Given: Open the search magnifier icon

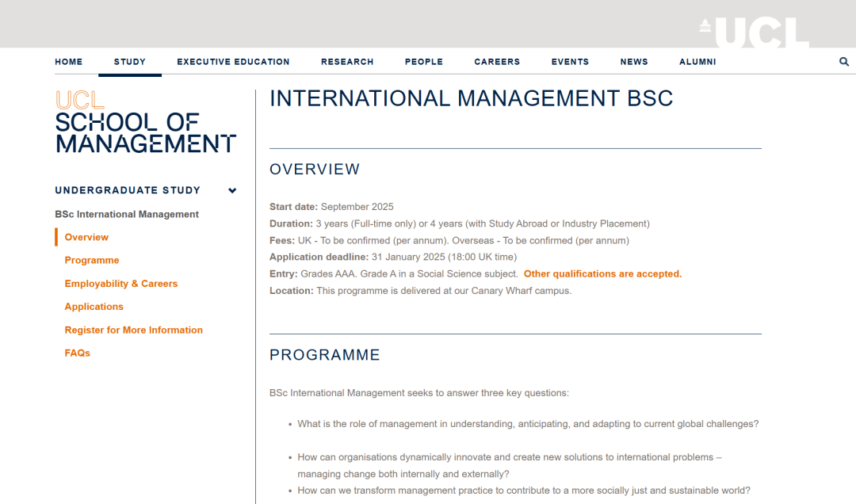Looking at the screenshot, I should [x=844, y=62].
